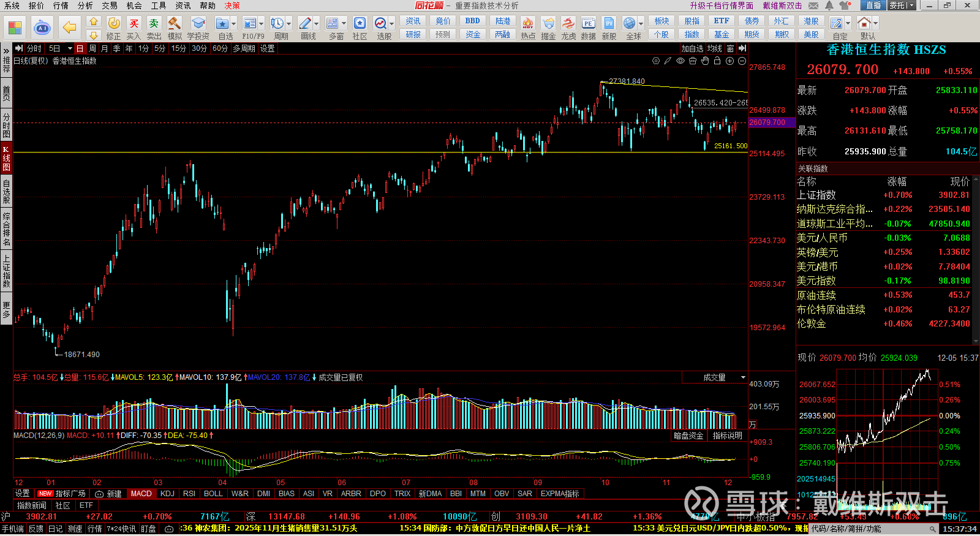980x536 pixels.
Task: Zoom in the K-line chart
Action: [729, 61]
